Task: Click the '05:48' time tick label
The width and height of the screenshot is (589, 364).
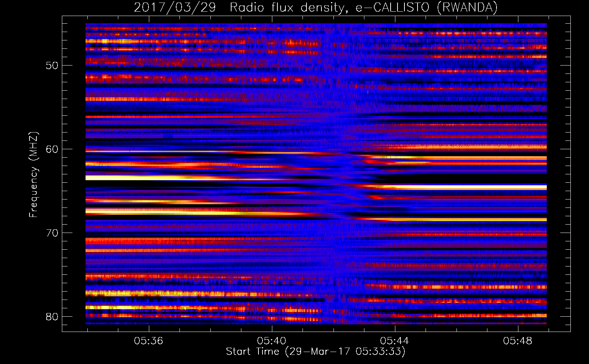Action: [x=518, y=341]
